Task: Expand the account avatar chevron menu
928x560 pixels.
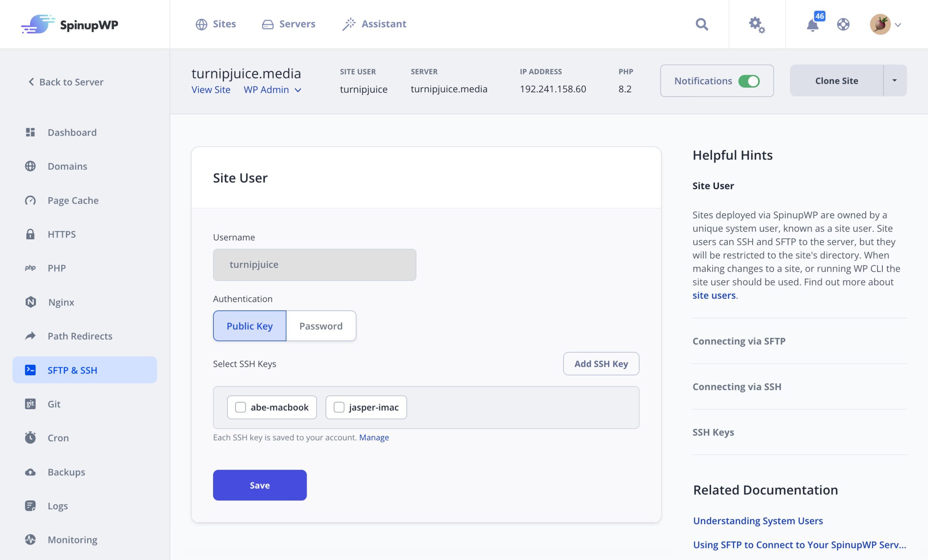Action: click(898, 25)
